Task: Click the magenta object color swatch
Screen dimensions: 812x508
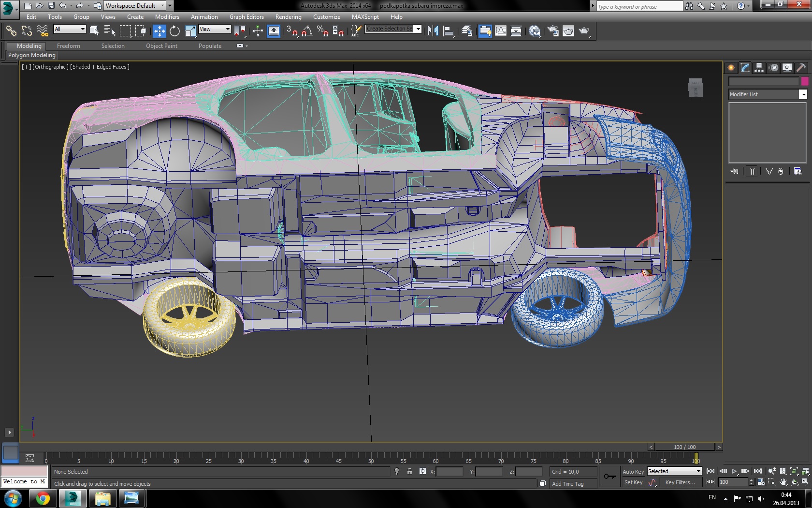Action: [x=804, y=81]
